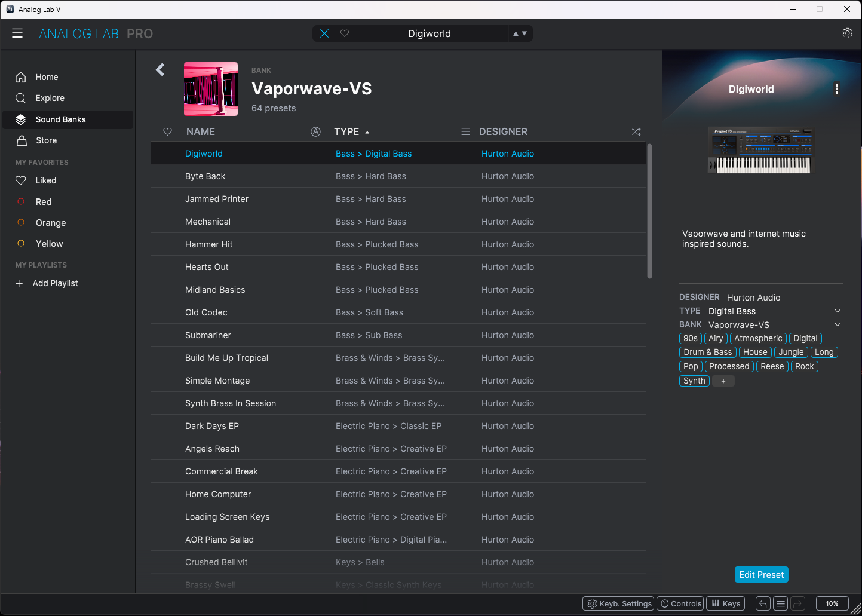Viewport: 862px width, 616px height.
Task: Click the 90s tag
Action: [x=691, y=338]
